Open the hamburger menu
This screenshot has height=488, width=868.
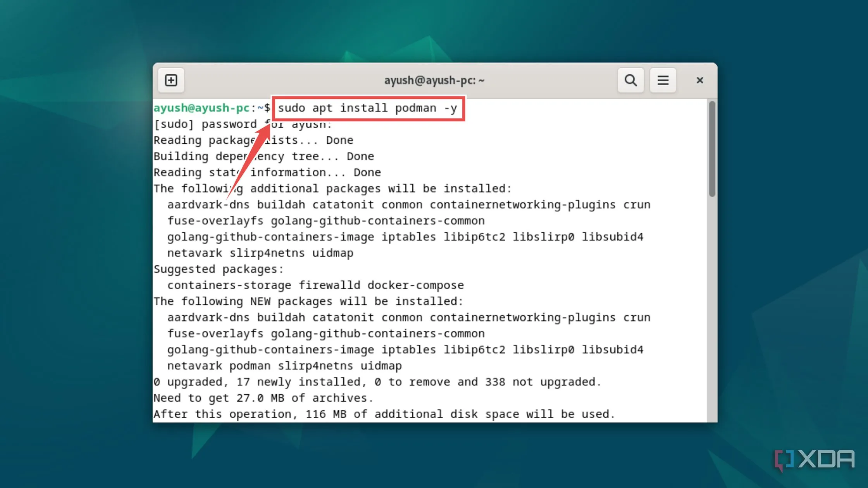point(663,80)
